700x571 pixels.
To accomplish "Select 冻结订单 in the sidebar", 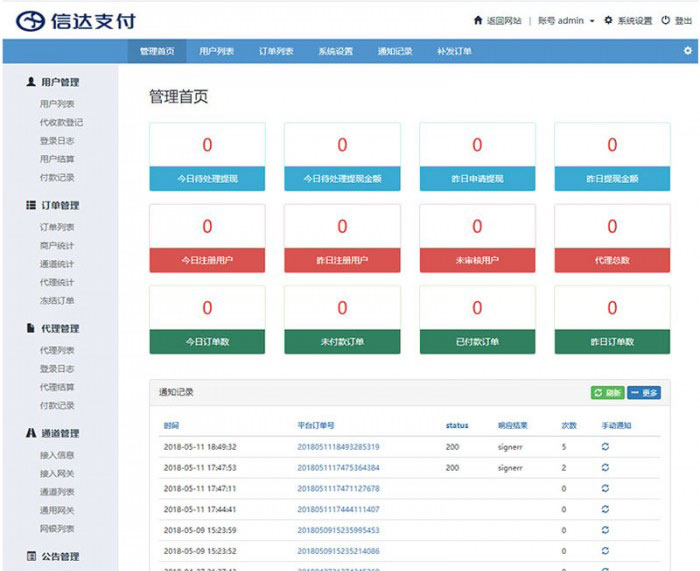I will [x=57, y=300].
